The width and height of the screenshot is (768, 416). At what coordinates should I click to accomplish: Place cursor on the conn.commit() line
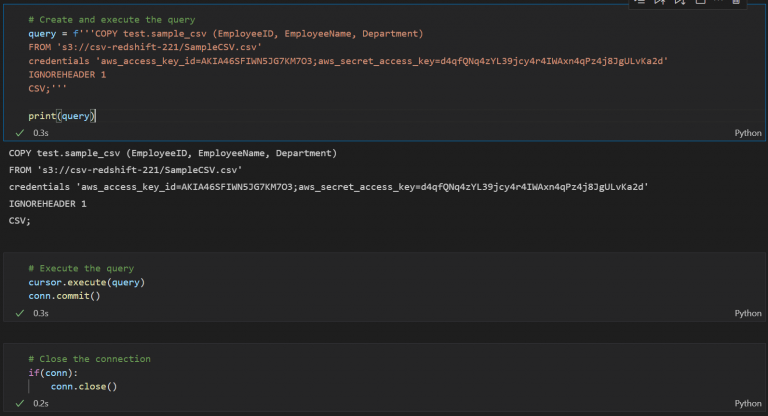click(x=64, y=295)
